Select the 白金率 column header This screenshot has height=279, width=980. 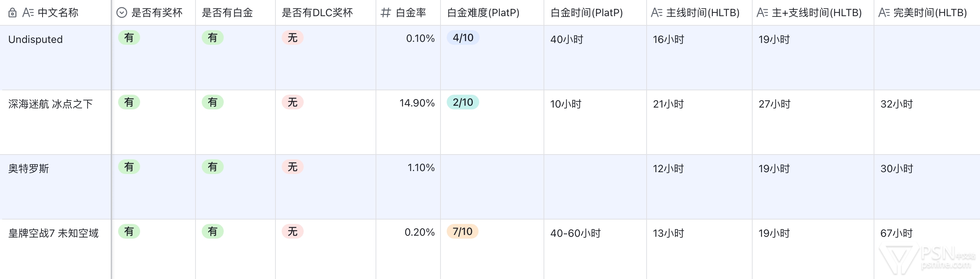pyautogui.click(x=410, y=13)
